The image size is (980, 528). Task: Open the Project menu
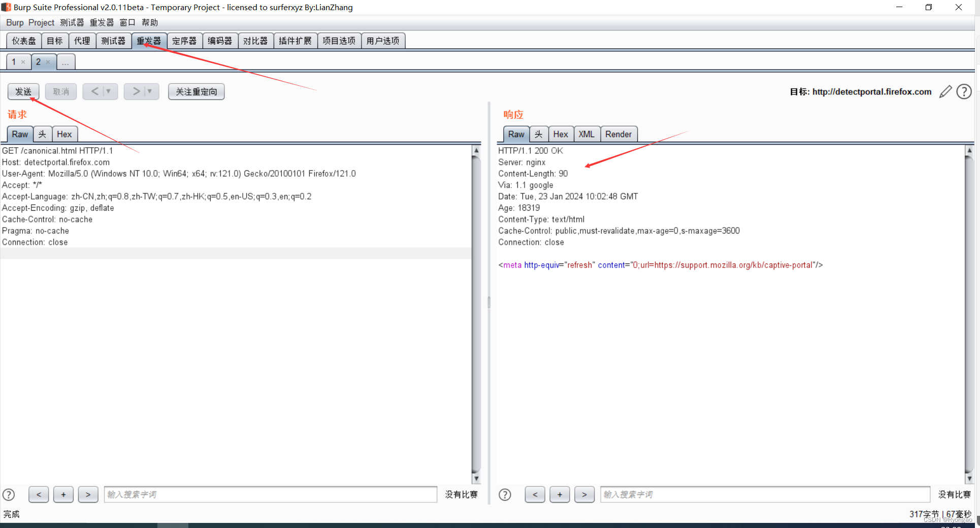tap(41, 23)
